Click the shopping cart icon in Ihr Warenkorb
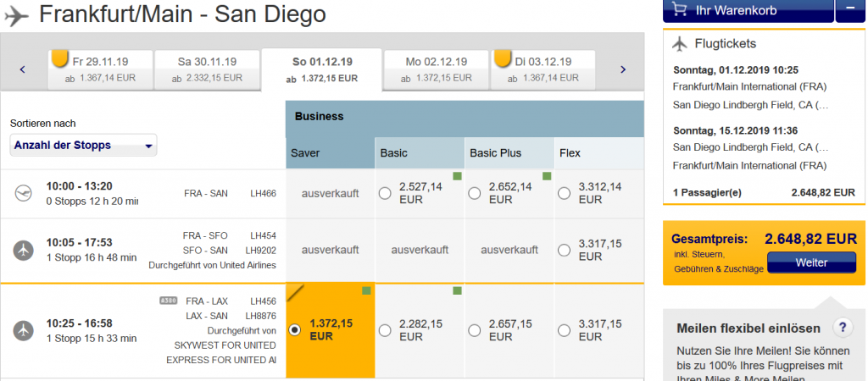The height and width of the screenshot is (381, 868). 679,8
